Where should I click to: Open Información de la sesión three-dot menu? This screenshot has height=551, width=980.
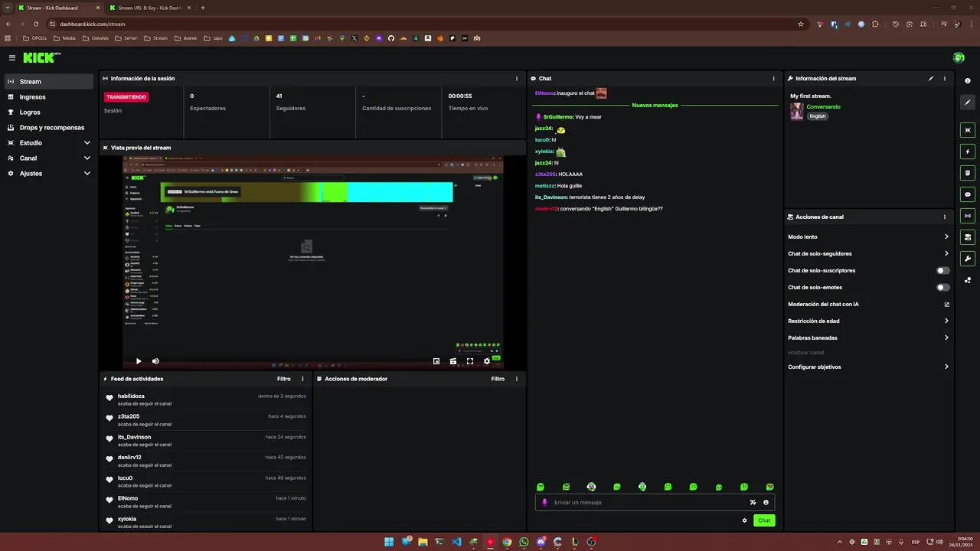click(x=516, y=78)
